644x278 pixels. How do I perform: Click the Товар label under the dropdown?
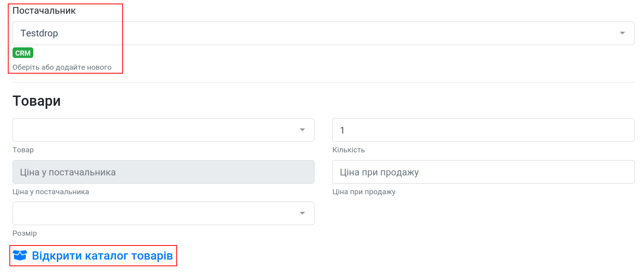coord(23,150)
